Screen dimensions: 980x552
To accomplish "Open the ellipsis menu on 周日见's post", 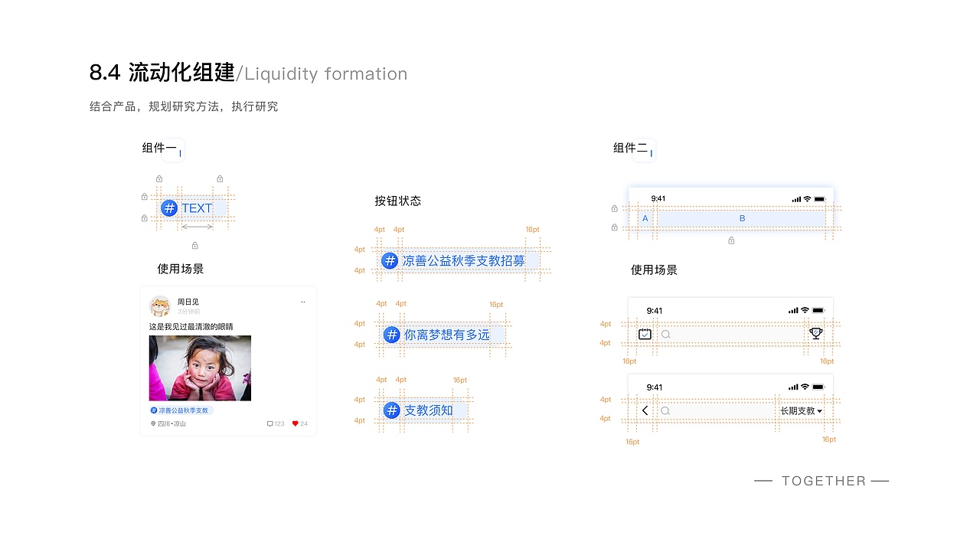I will coord(302,301).
